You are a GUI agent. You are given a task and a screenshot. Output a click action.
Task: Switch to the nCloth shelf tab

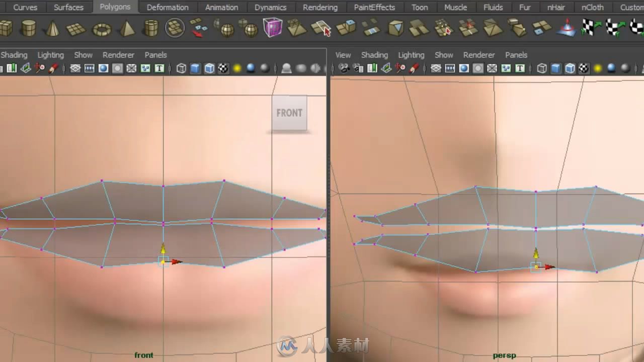[x=593, y=7]
